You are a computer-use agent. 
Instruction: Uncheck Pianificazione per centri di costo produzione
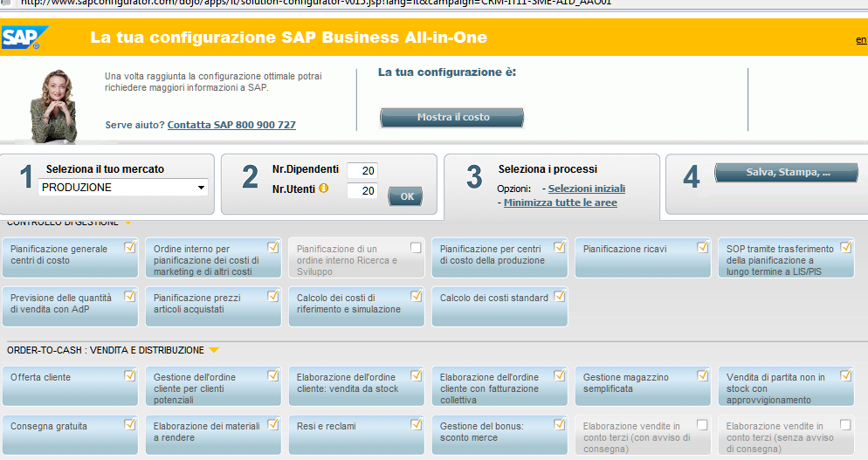[559, 247]
